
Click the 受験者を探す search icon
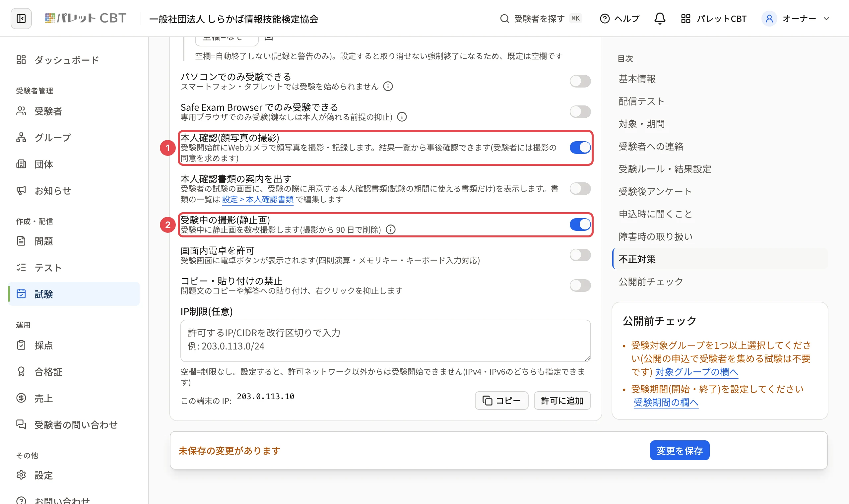(x=505, y=18)
